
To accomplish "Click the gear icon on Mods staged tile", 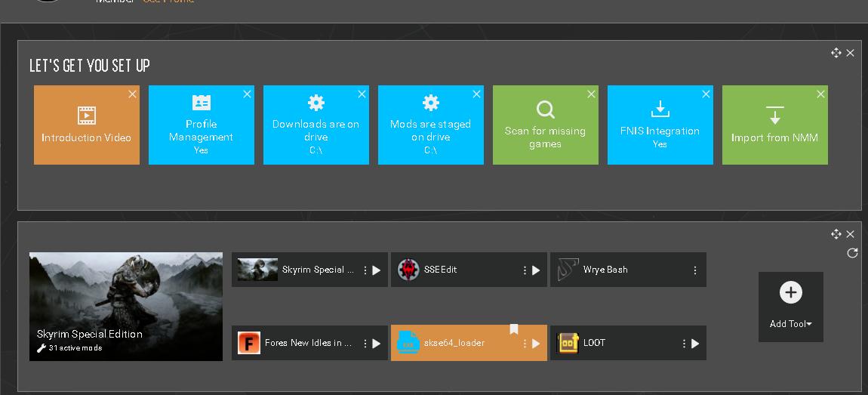I will (431, 103).
